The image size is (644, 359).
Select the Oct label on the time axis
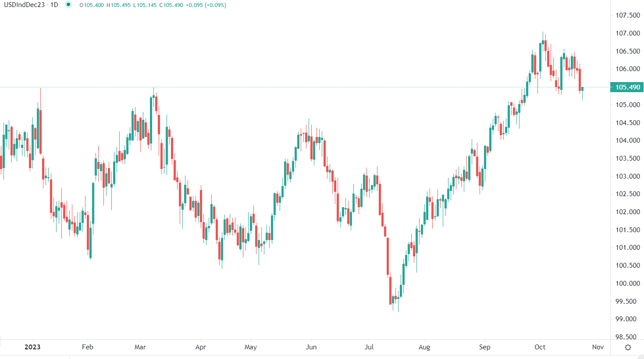pos(541,347)
